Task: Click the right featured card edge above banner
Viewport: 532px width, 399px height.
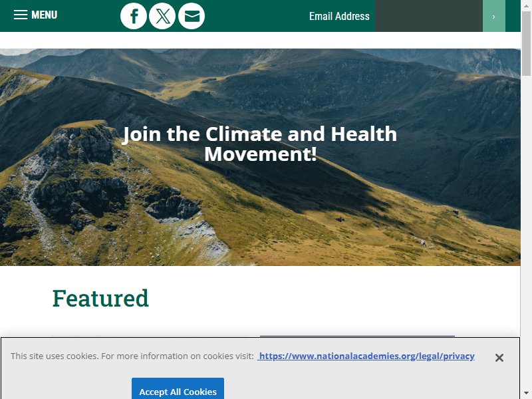Action: click(357, 336)
